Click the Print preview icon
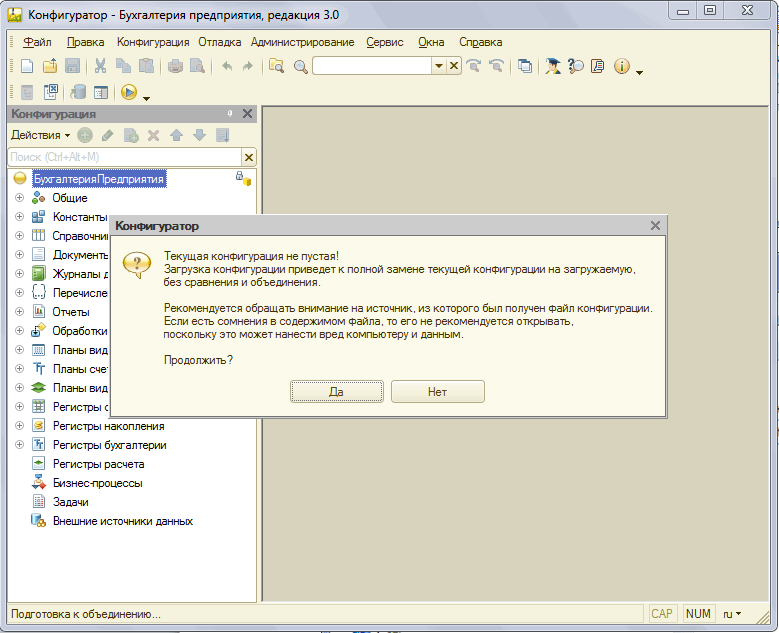Viewport: 779px width, 633px height. [x=197, y=66]
